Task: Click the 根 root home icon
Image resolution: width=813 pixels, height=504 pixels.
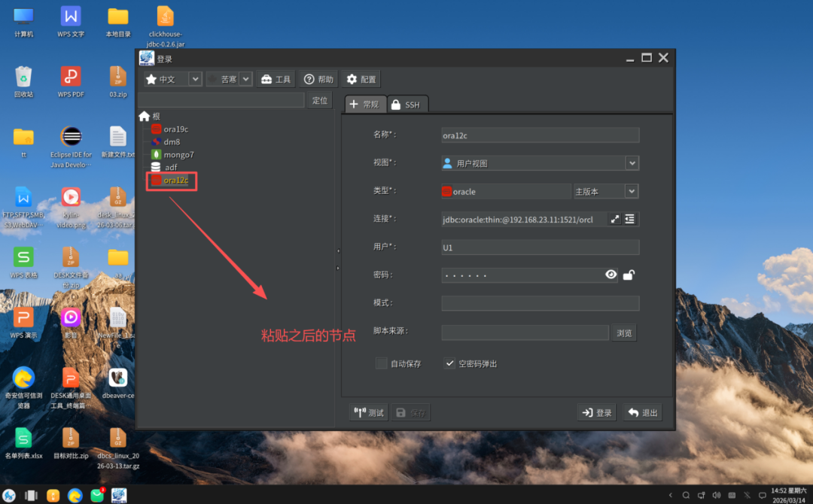Action: tap(144, 117)
